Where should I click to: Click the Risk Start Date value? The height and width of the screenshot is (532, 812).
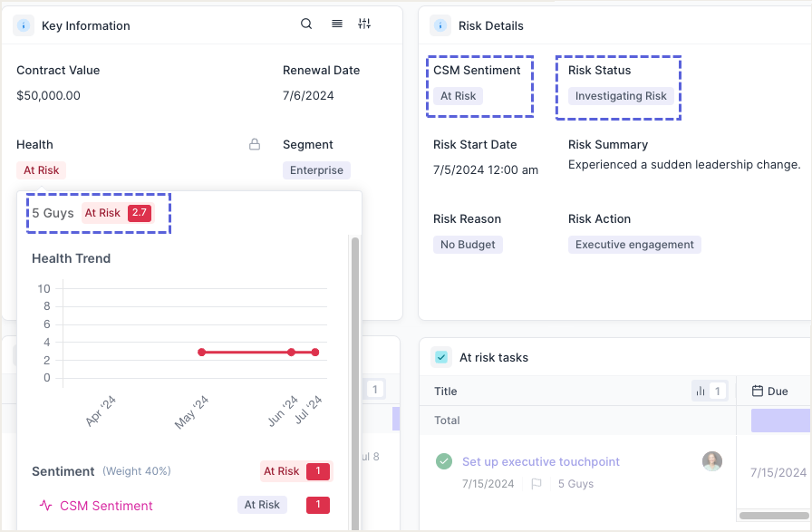(x=485, y=169)
